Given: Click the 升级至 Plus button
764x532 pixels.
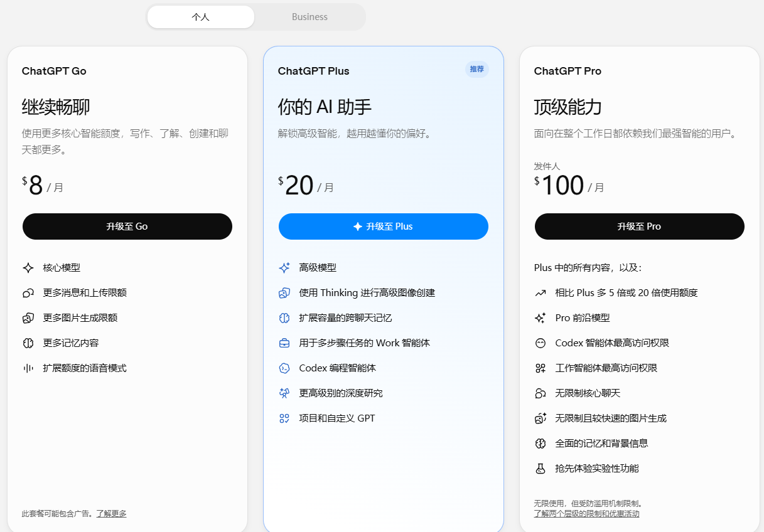Looking at the screenshot, I should click(384, 226).
